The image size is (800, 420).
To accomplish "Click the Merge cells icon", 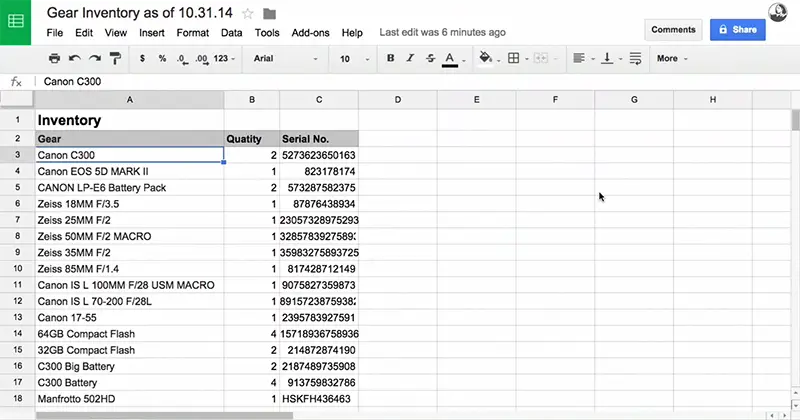I will tap(540, 58).
